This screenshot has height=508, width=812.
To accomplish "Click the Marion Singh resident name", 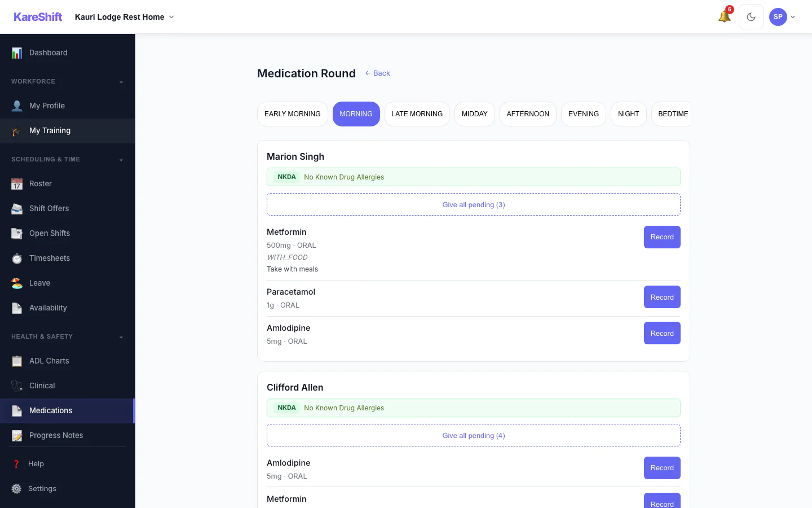I will coord(295,156).
